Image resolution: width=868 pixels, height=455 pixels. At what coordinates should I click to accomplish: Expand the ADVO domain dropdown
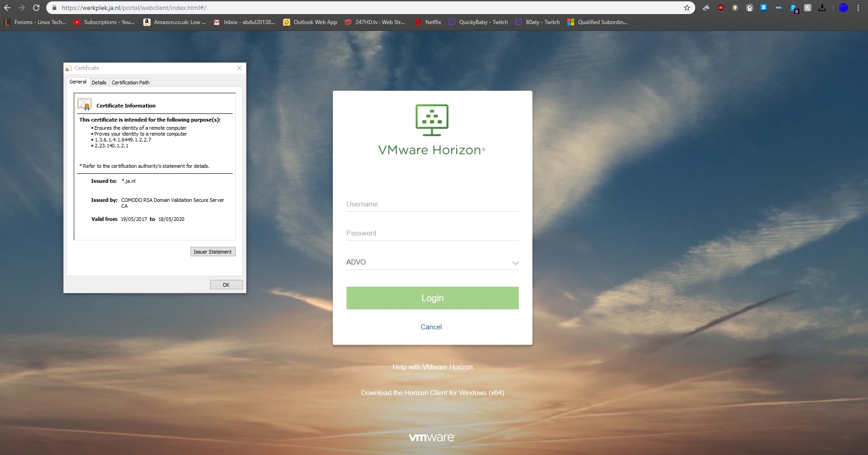point(433,262)
